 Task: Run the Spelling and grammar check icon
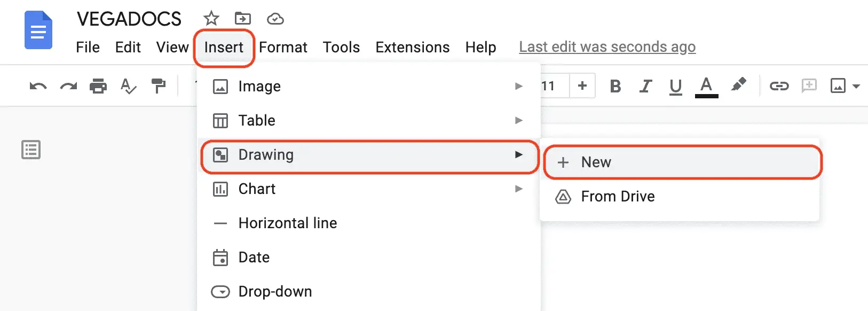[128, 85]
